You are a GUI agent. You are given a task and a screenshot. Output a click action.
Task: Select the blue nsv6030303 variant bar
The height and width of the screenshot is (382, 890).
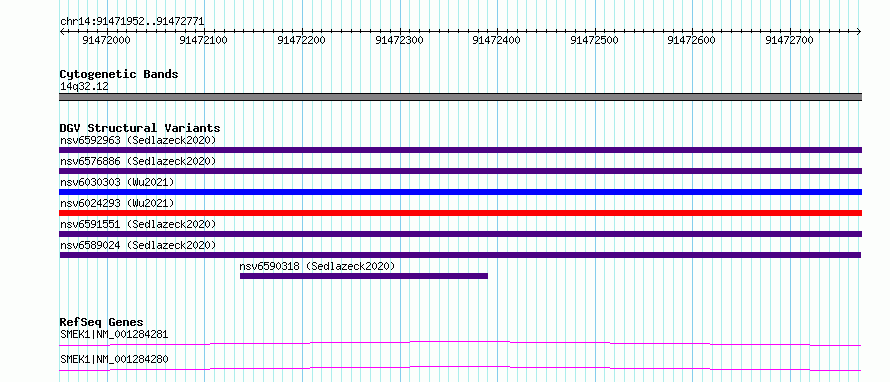coord(460,192)
